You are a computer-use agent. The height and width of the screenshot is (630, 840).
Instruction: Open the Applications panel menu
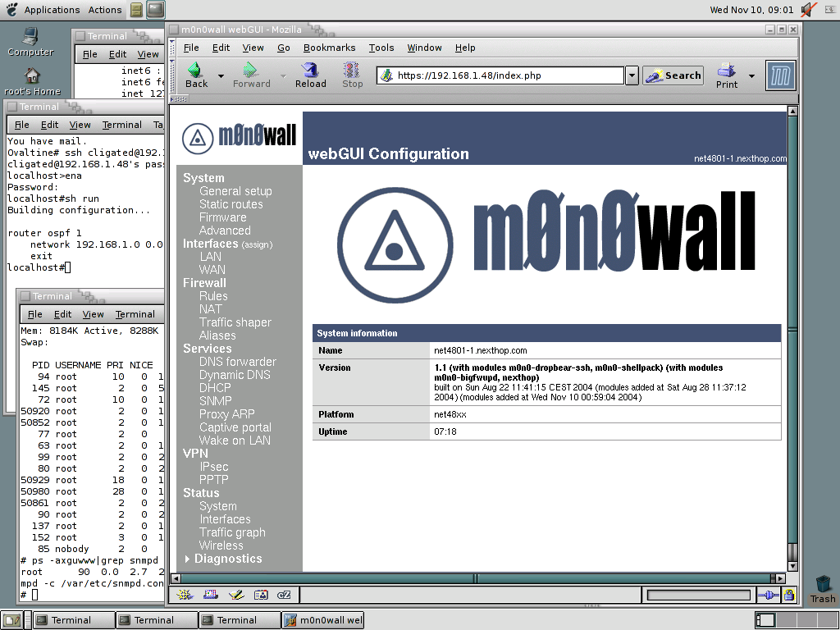[x=52, y=10]
